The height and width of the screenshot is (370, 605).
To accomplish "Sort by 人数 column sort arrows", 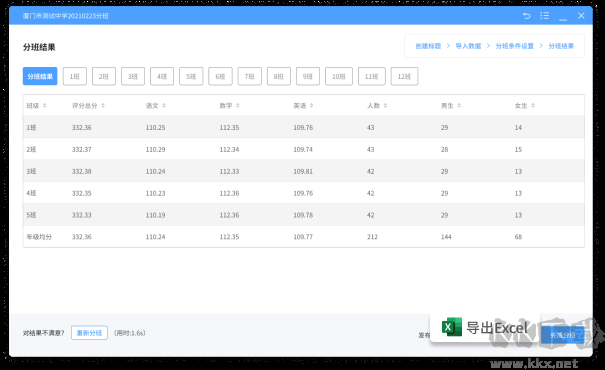I will (x=385, y=106).
